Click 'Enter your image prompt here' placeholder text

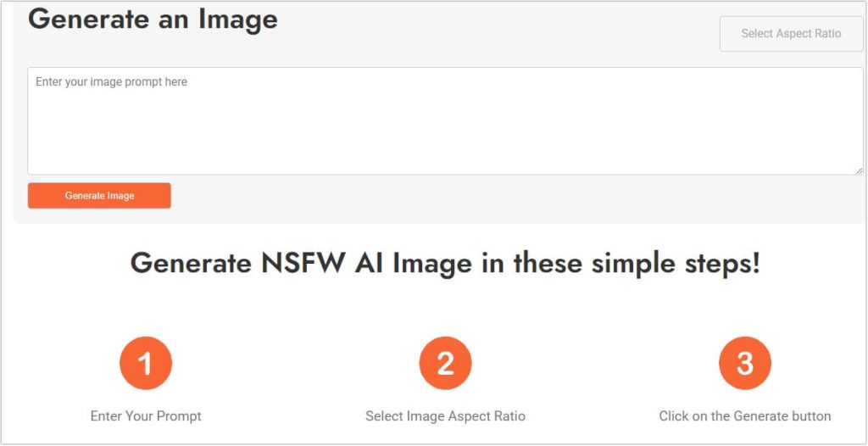coord(111,82)
